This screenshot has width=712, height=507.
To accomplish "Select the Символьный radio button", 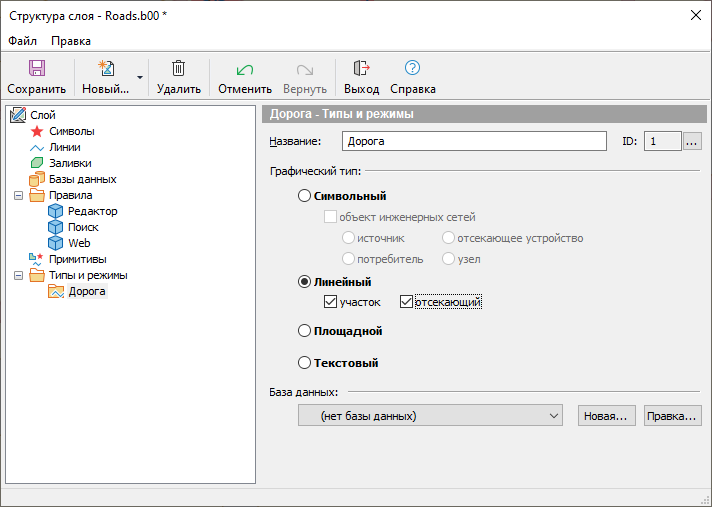I will pos(305,196).
